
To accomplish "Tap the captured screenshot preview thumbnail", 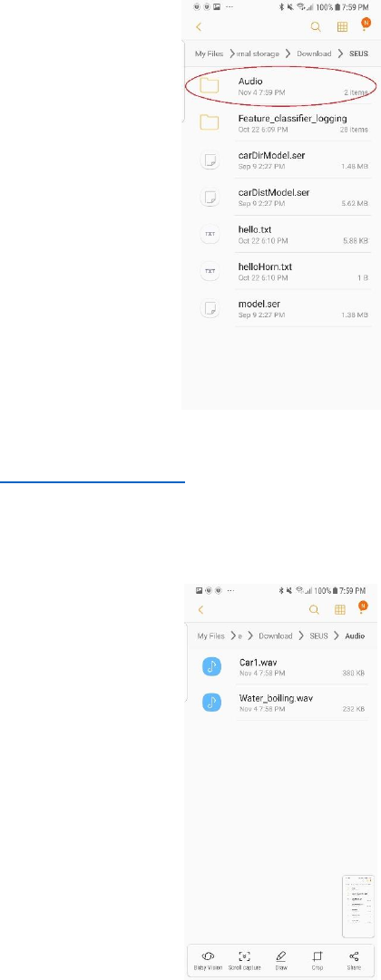I will pyautogui.click(x=357, y=907).
